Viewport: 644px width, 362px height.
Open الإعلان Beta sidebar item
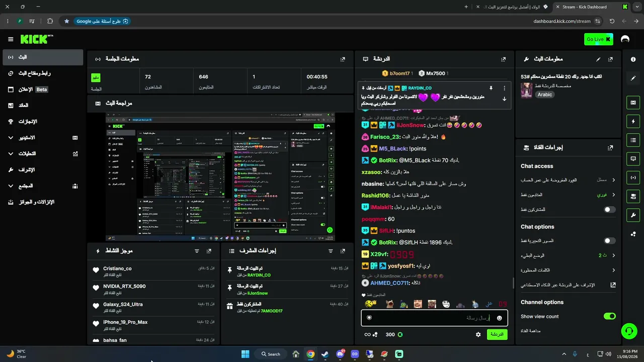click(43, 89)
